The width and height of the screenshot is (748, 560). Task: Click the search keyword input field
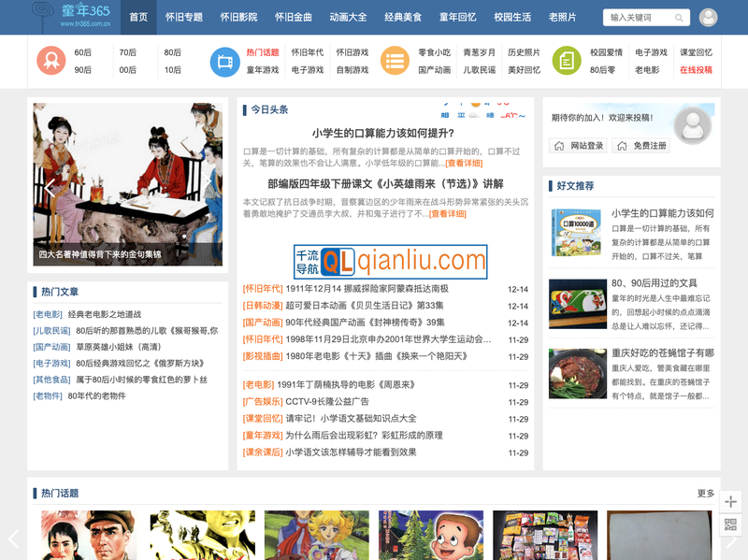pyautogui.click(x=640, y=17)
